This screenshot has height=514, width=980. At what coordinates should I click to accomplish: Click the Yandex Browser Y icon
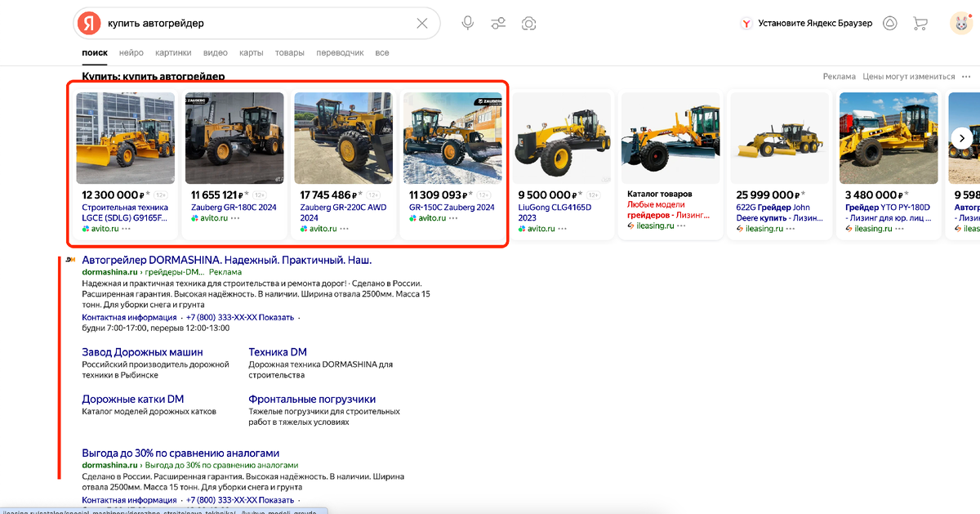point(746,24)
